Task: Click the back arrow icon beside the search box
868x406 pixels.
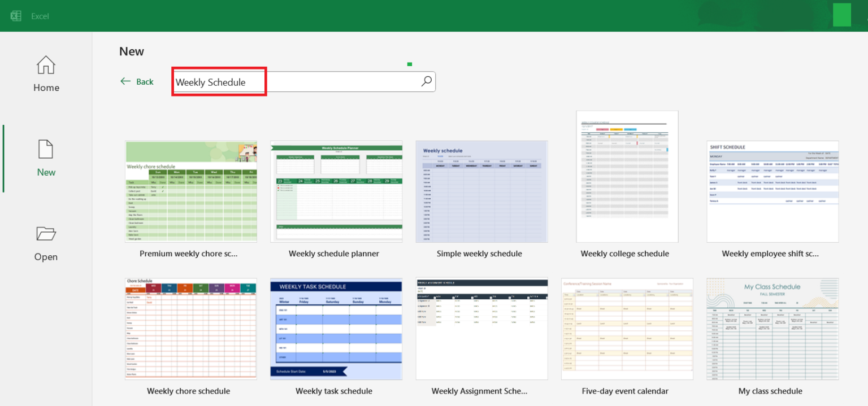Action: [125, 81]
